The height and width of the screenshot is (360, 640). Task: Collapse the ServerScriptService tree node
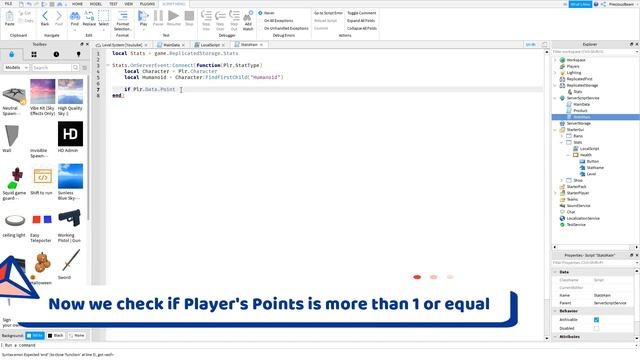[555, 98]
